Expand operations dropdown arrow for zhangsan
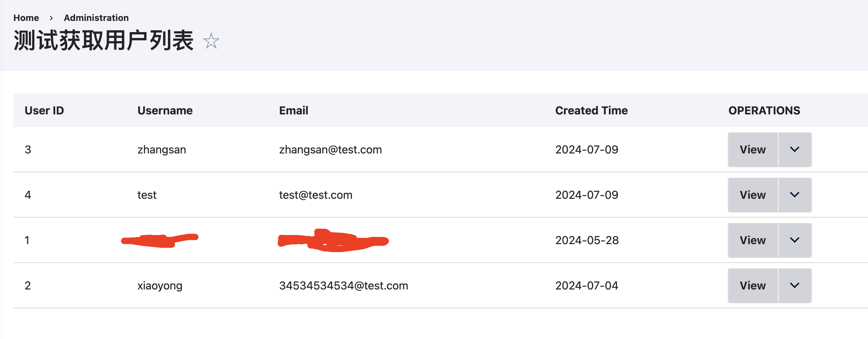The height and width of the screenshot is (339, 868). (x=795, y=150)
